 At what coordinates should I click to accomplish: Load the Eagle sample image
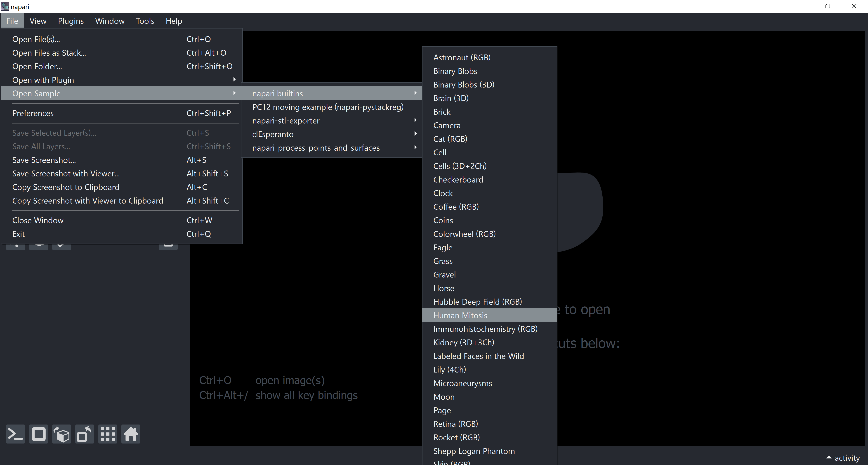(489, 247)
